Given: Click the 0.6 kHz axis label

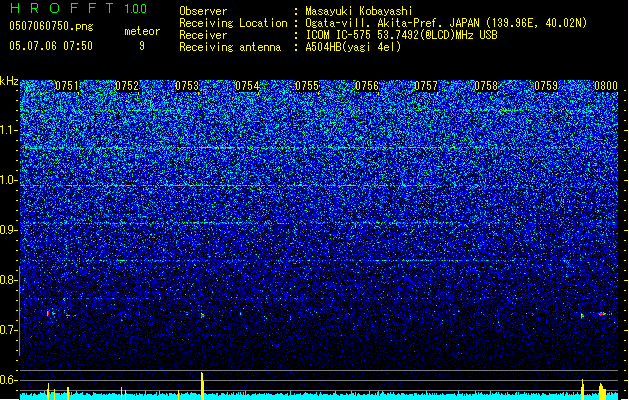Looking at the screenshot, I should [8, 380].
